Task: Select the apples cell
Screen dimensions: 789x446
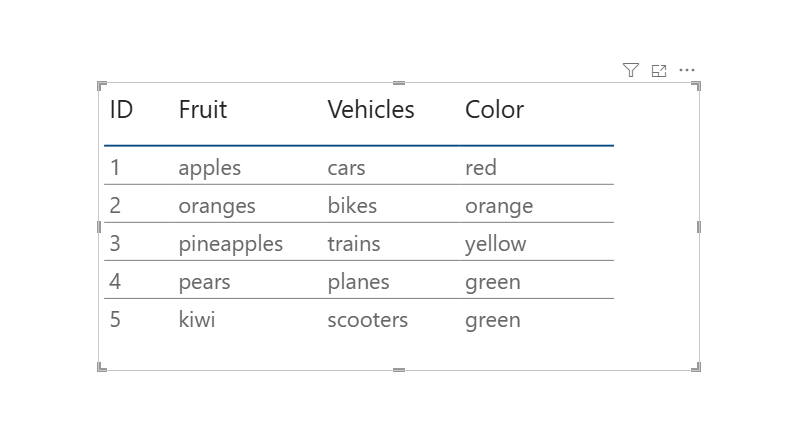Action: click(210, 168)
